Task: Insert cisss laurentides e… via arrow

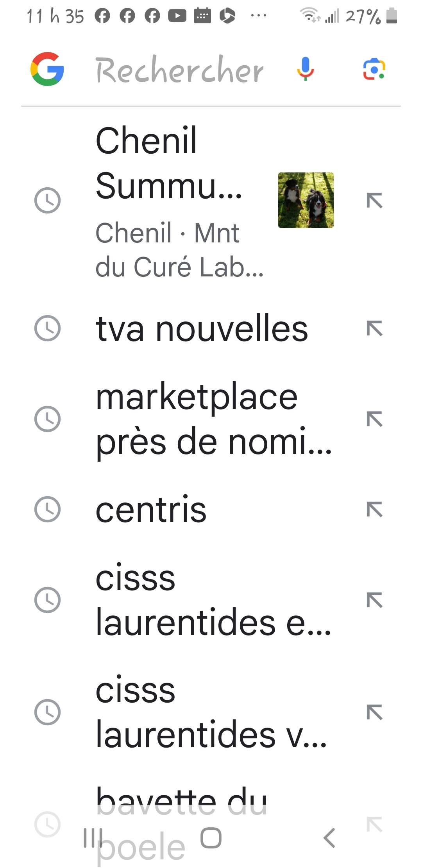Action: [x=374, y=600]
